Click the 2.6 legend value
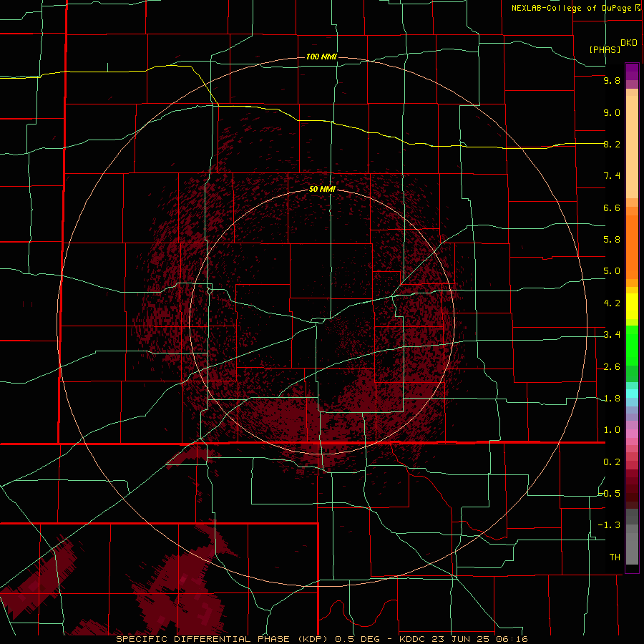The image size is (644, 644). (612, 367)
